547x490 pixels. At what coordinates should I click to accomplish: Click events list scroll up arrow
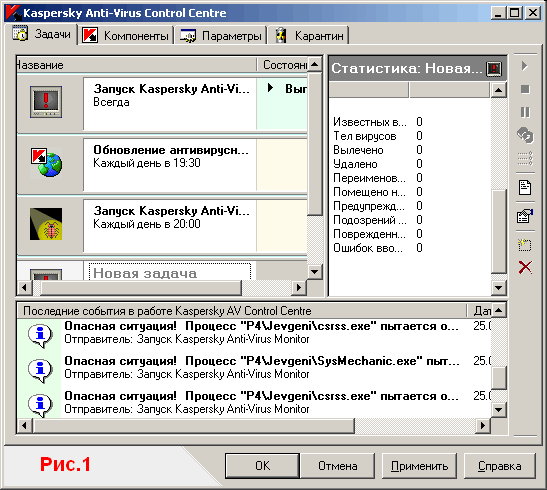tap(499, 310)
